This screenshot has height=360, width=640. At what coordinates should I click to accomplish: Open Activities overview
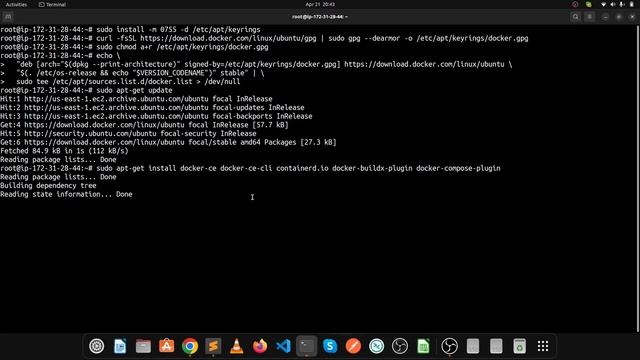pyautogui.click(x=16, y=4)
